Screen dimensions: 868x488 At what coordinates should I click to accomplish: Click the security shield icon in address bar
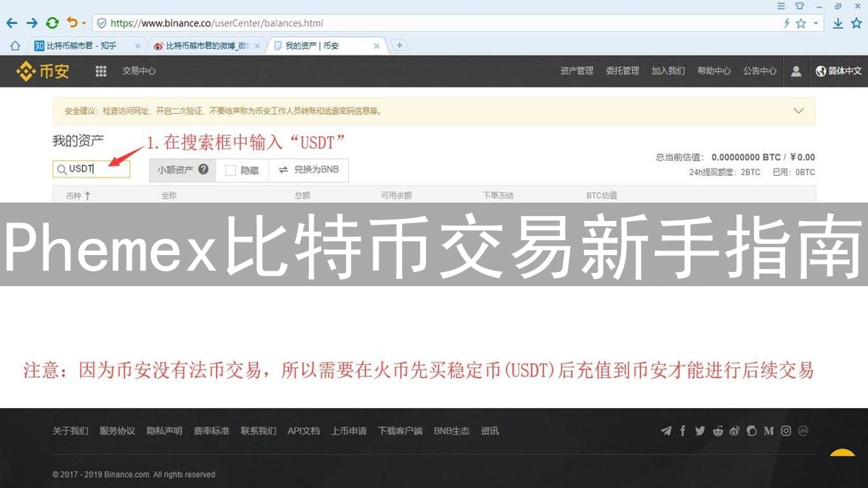point(101,23)
